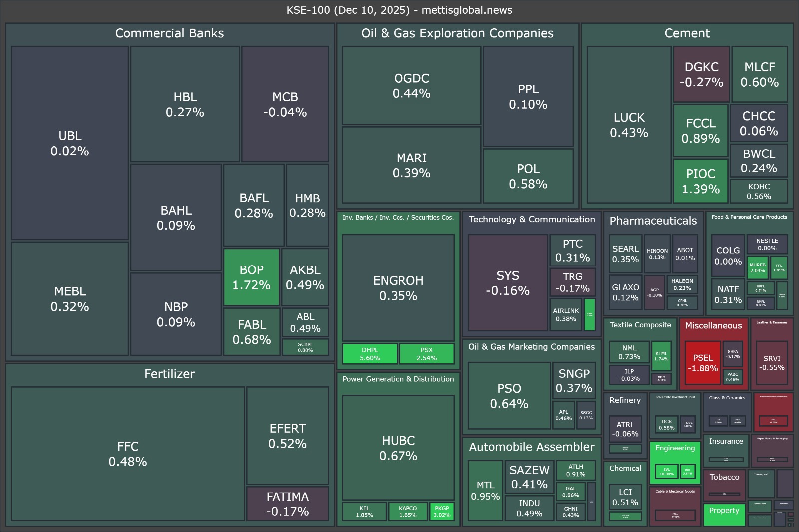The width and height of the screenshot is (799, 532).
Task: Select the SYS -0.16% tile
Action: coord(507,283)
